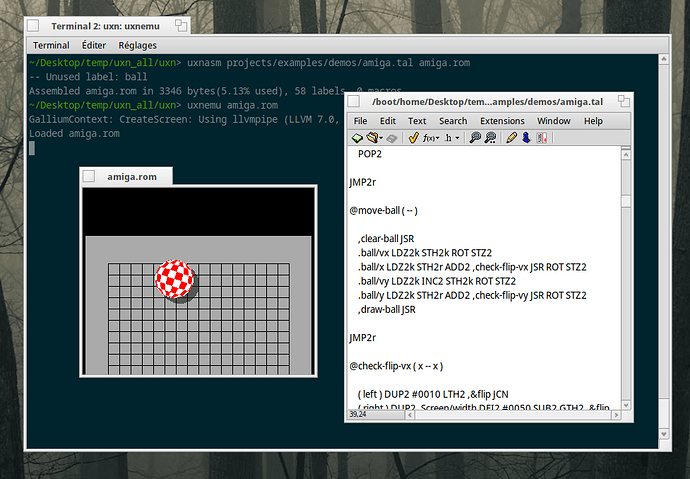
Task: Open the Réglages menu in Terminal window
Action: pos(137,45)
